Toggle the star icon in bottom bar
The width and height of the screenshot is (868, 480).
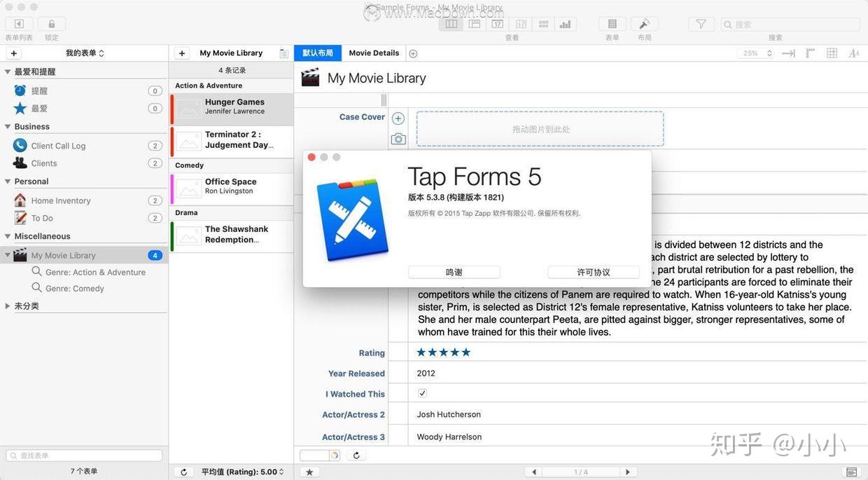coord(309,472)
